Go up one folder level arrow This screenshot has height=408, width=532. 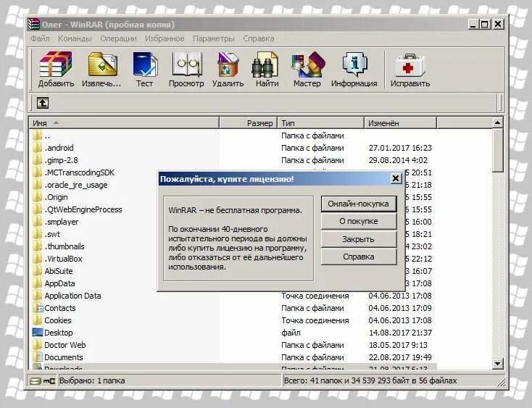43,103
